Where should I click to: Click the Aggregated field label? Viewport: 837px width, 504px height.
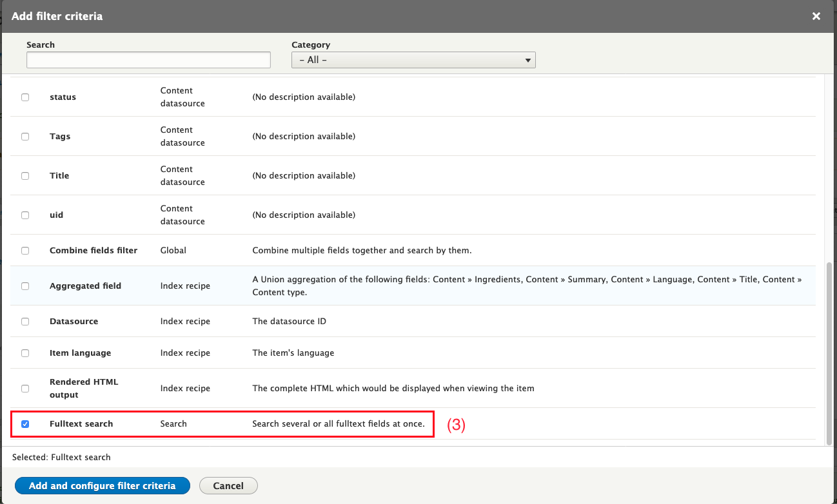click(85, 286)
